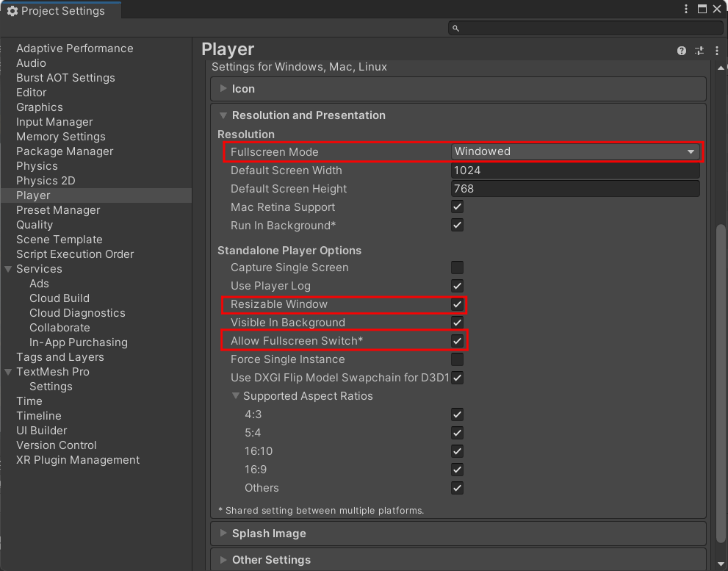Viewport: 728px width, 571px height.
Task: Enable the Force Single Instance checkbox
Action: pos(458,359)
